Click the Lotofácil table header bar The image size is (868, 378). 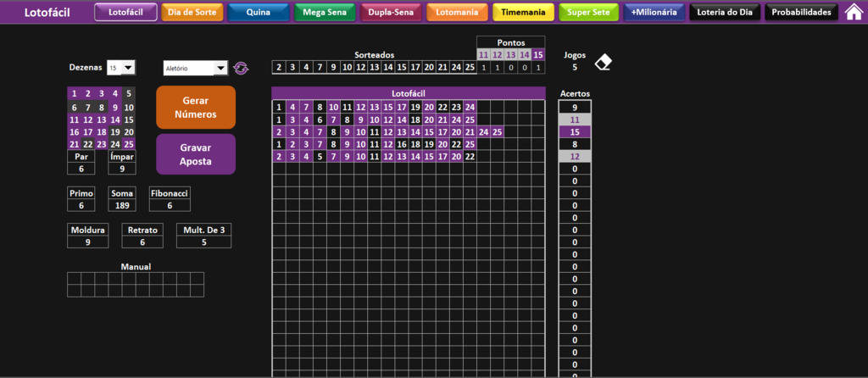pyautogui.click(x=408, y=93)
